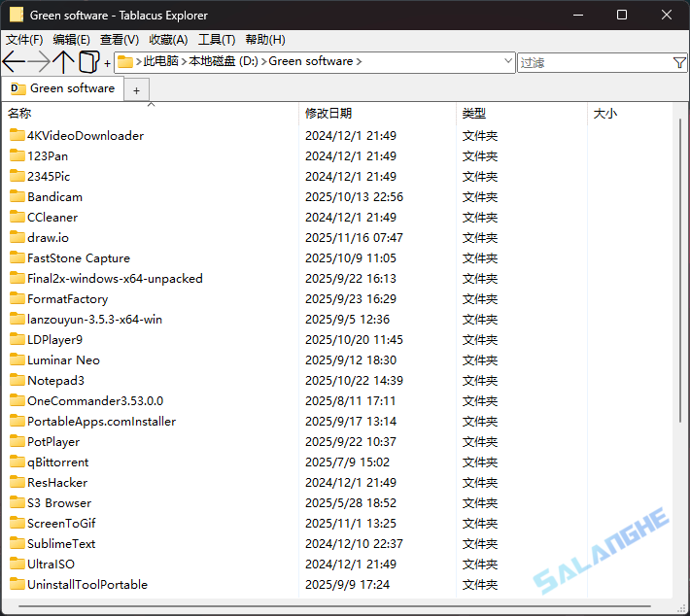This screenshot has width=690, height=616.
Task: Go back with the left arrow
Action: click(x=14, y=61)
